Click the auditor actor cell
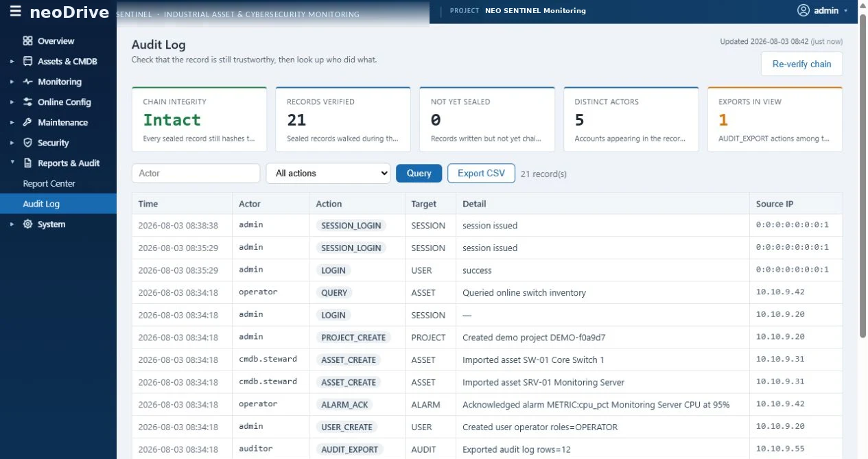 coord(256,449)
